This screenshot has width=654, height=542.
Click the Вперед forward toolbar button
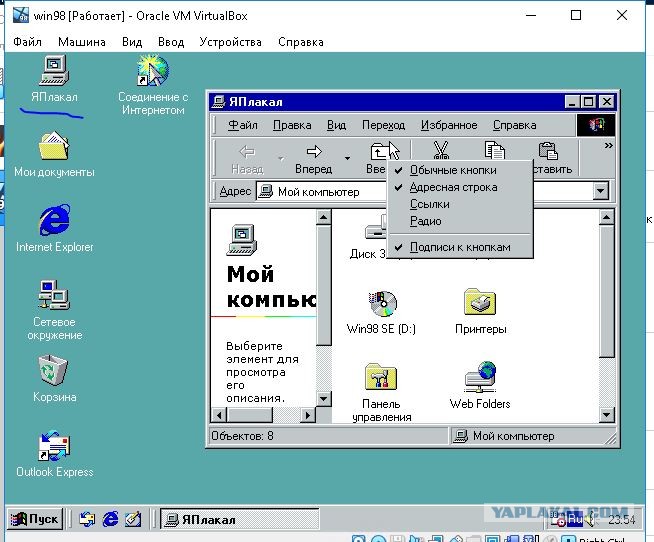(x=314, y=159)
